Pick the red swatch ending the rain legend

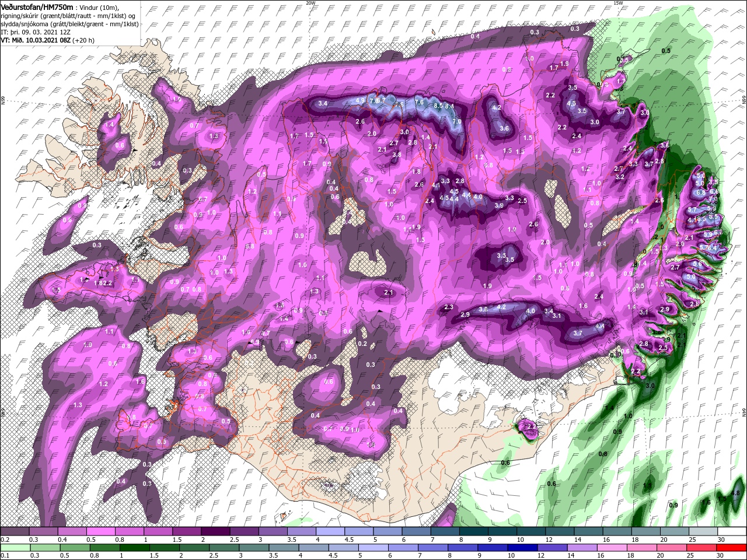tap(731, 548)
